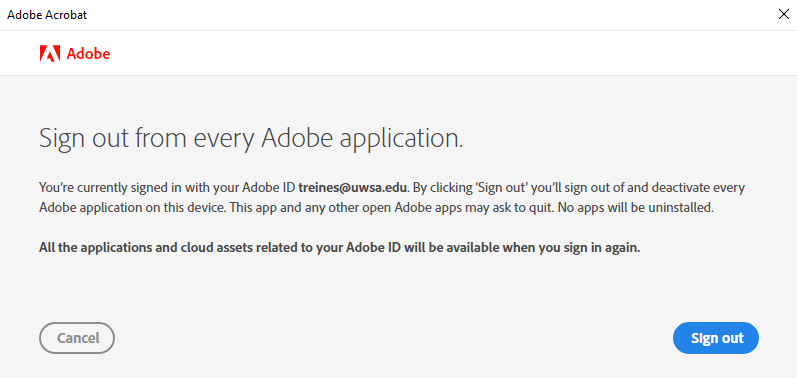Select the treines@uwsa.edu Adobe ID text

pos(353,187)
